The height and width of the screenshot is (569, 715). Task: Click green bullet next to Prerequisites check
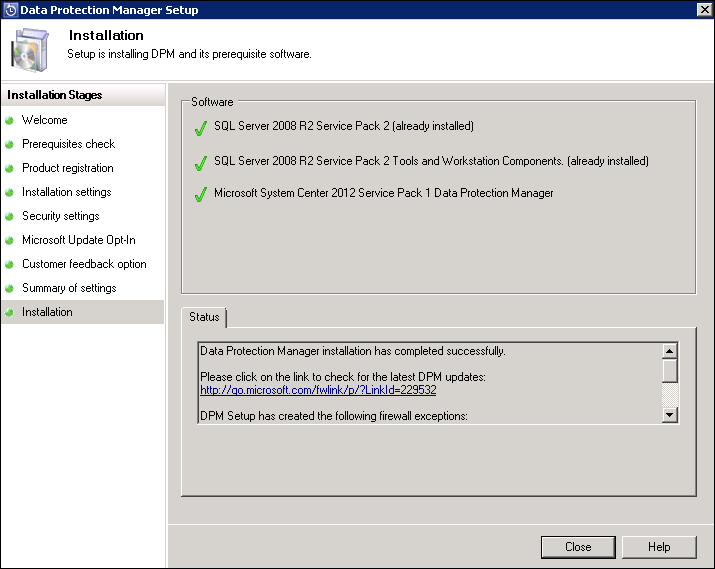(x=9, y=145)
